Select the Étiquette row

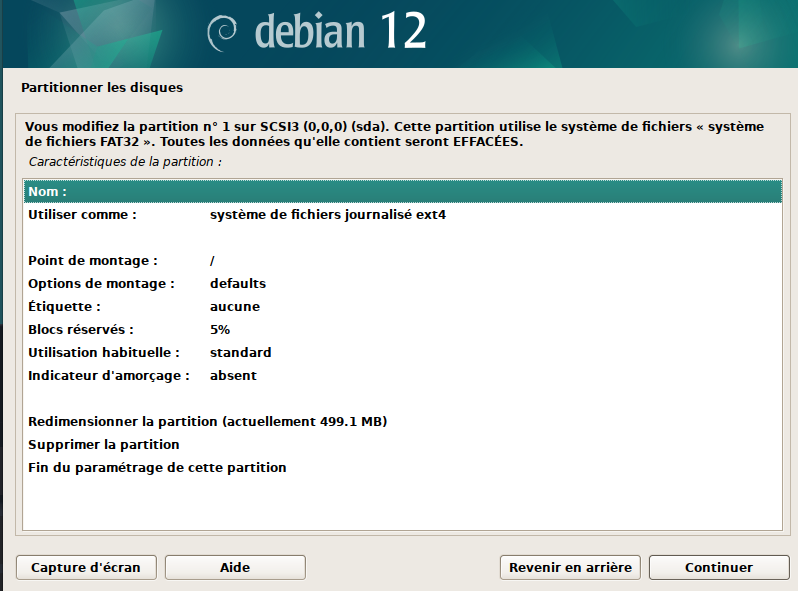[403, 306]
